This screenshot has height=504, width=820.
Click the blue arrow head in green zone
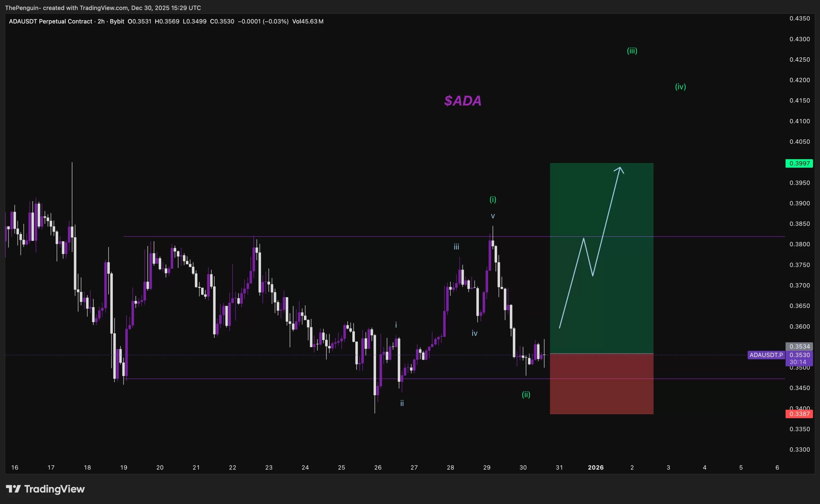[x=619, y=169]
